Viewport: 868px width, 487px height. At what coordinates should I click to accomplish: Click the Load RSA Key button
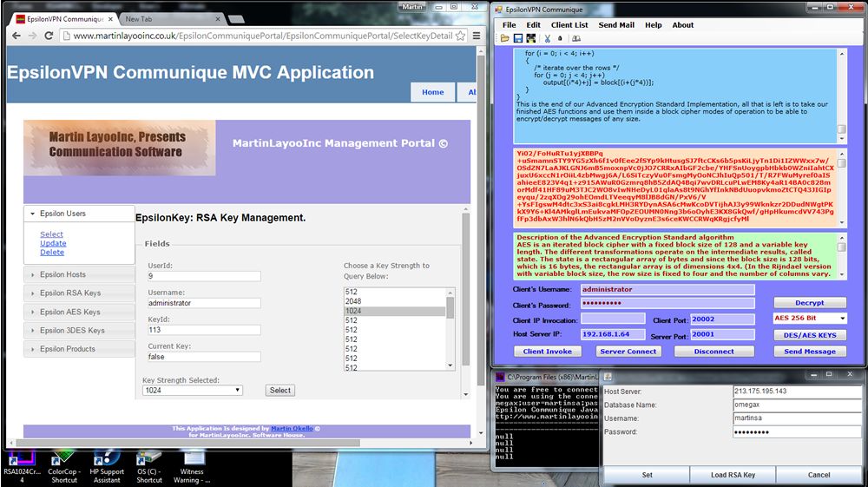(x=733, y=475)
